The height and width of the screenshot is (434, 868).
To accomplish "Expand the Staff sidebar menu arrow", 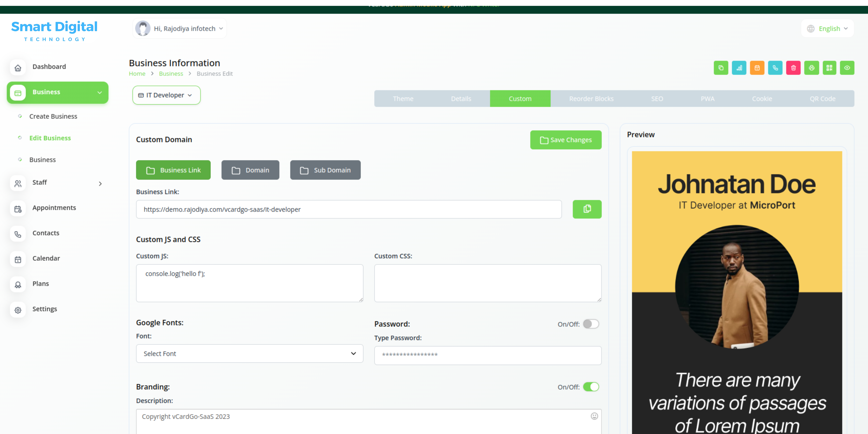I will pos(100,184).
